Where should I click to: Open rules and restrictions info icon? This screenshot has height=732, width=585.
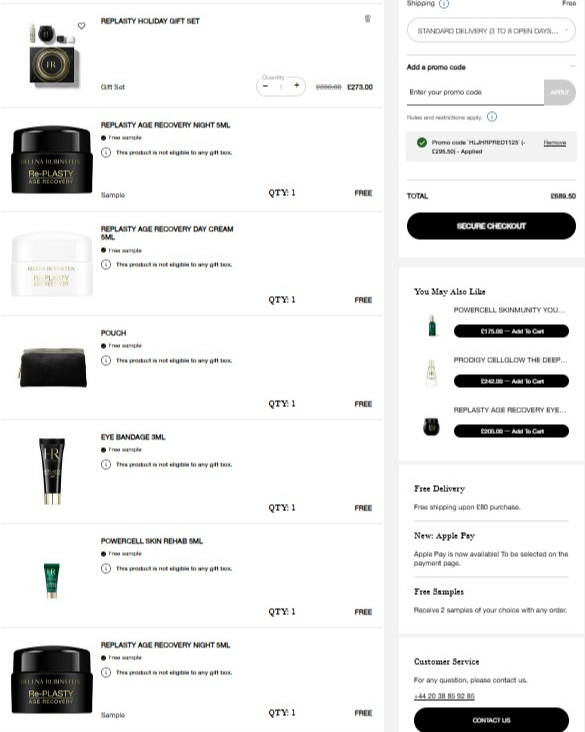[x=492, y=117]
